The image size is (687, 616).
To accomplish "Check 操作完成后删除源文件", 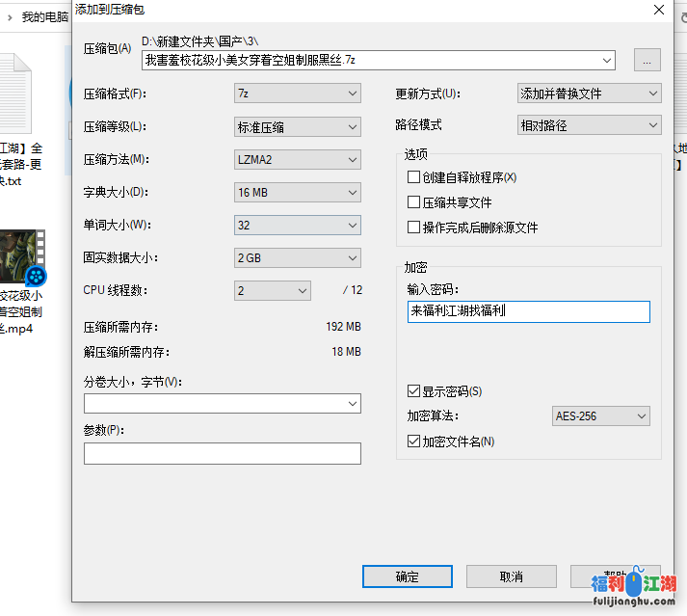I will point(414,228).
